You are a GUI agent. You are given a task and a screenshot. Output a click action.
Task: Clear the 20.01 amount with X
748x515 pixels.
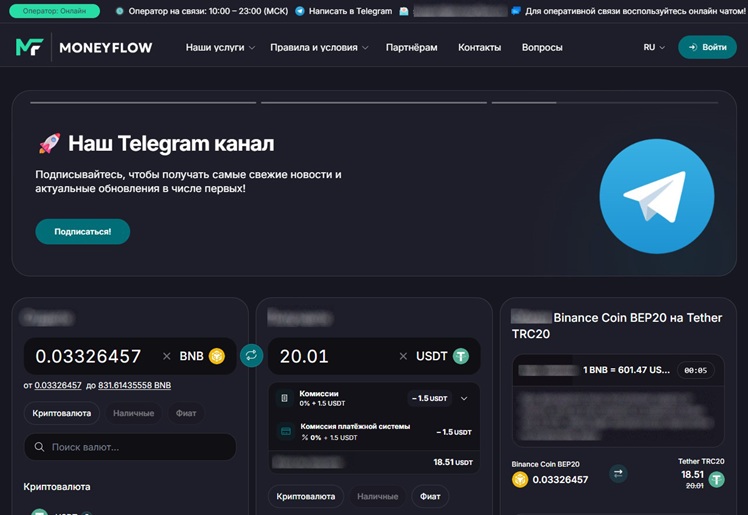[403, 356]
